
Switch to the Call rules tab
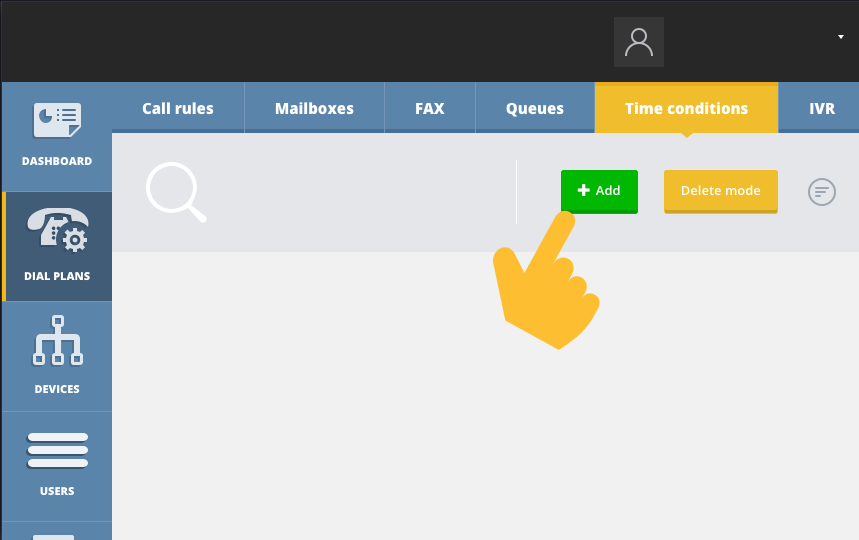point(178,108)
